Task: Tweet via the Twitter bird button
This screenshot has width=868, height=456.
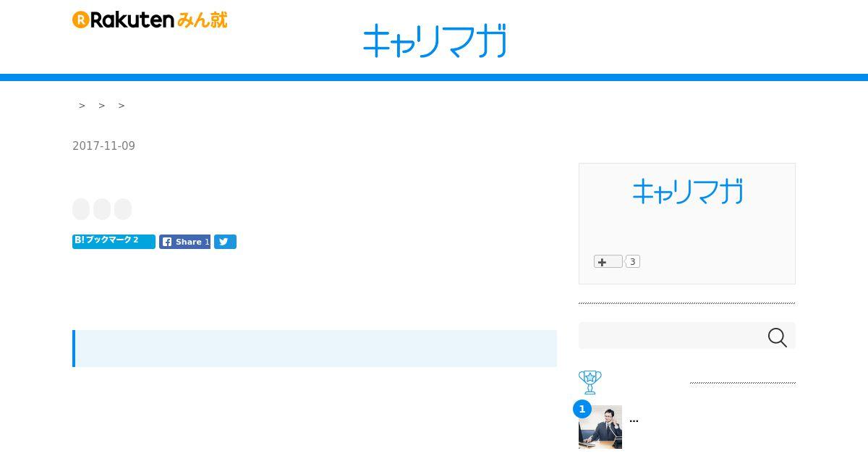Action: pyautogui.click(x=225, y=242)
